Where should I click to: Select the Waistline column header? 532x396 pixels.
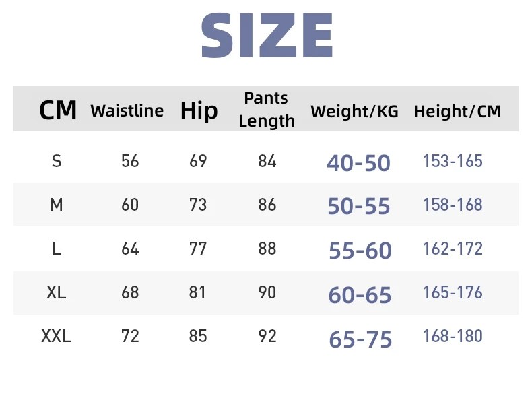127,110
